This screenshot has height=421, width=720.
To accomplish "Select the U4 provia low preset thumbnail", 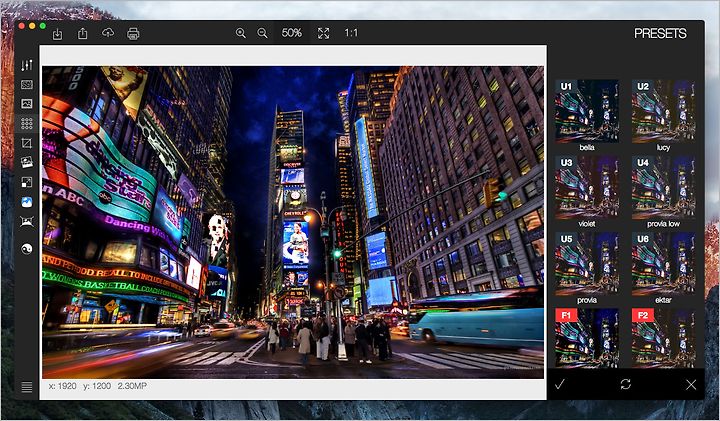I will (663, 187).
